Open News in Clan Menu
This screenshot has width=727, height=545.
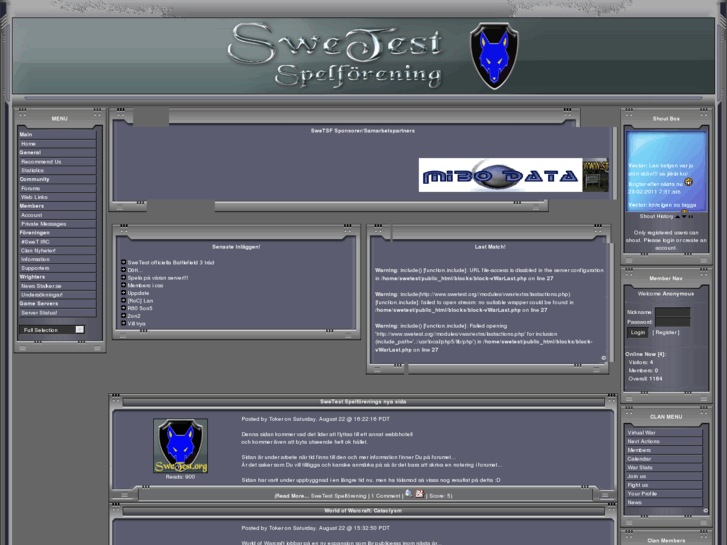634,503
